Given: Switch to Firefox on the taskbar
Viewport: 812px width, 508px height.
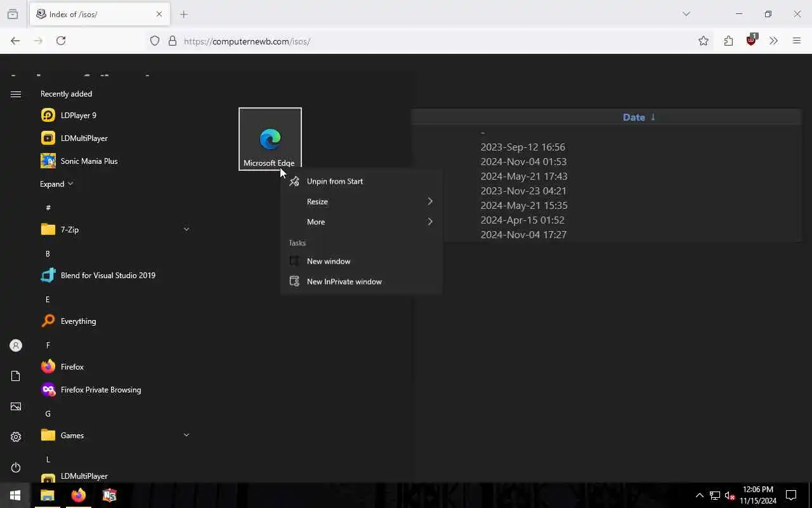Looking at the screenshot, I should pyautogui.click(x=79, y=495).
